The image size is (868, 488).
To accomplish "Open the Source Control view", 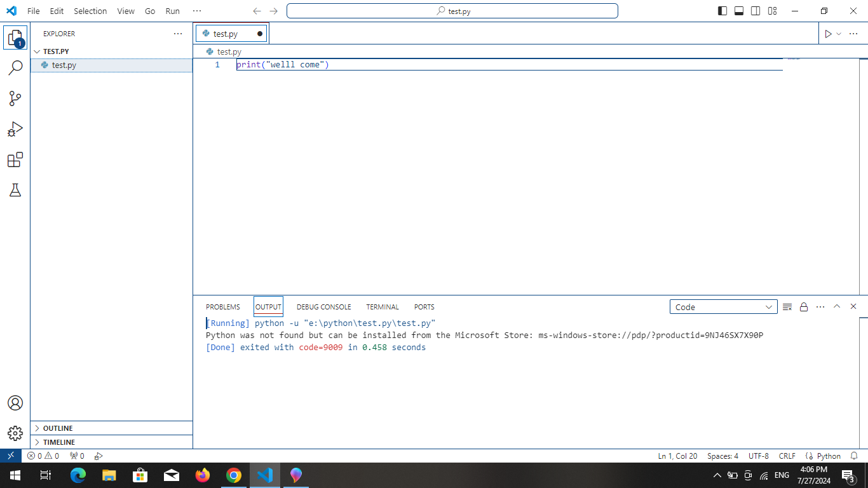I will click(15, 98).
